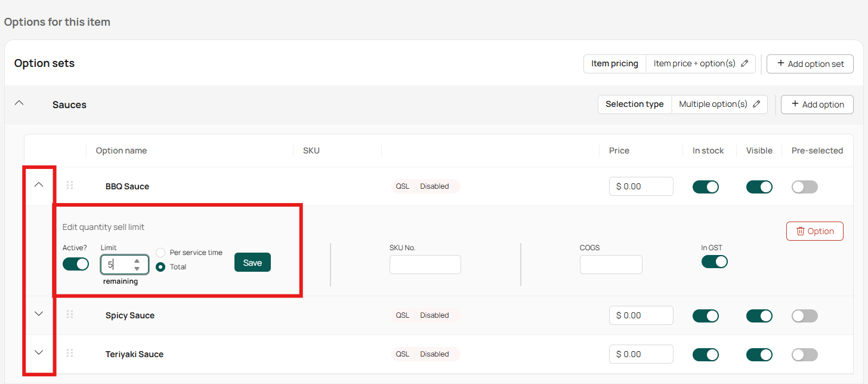Click the Add option button
868x384 pixels.
817,105
